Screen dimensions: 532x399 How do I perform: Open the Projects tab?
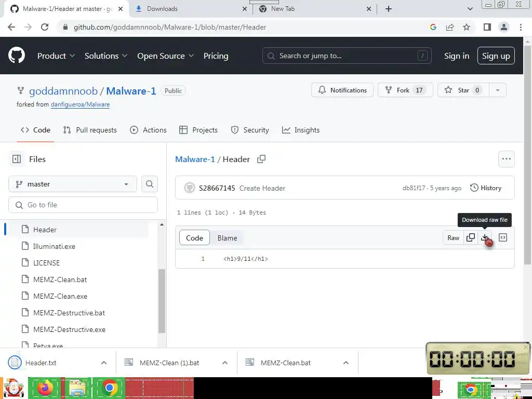coord(198,130)
